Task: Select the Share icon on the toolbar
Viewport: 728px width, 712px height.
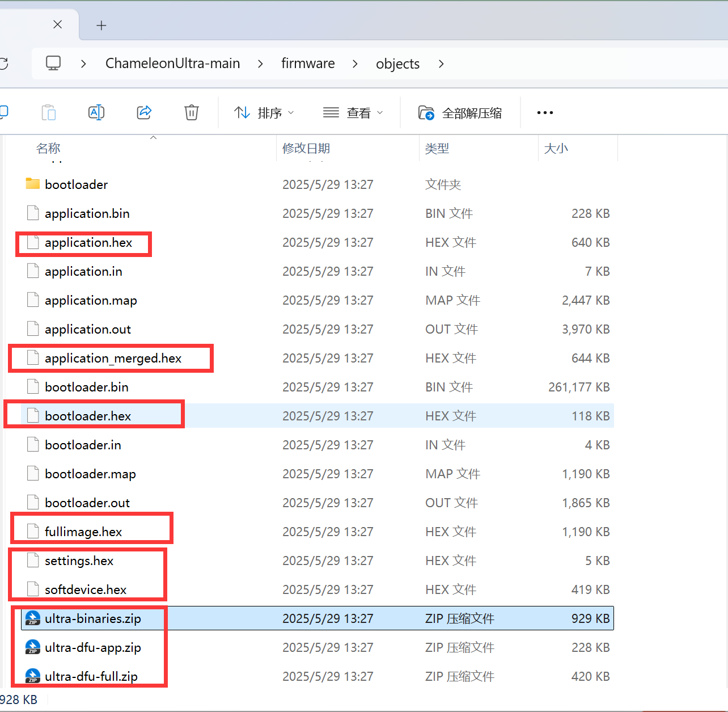Action: [x=144, y=112]
